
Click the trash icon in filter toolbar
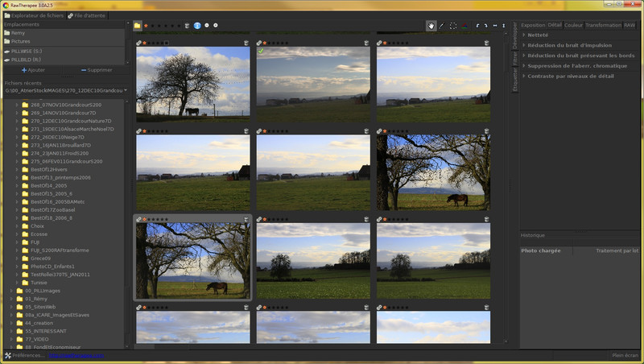(x=187, y=26)
